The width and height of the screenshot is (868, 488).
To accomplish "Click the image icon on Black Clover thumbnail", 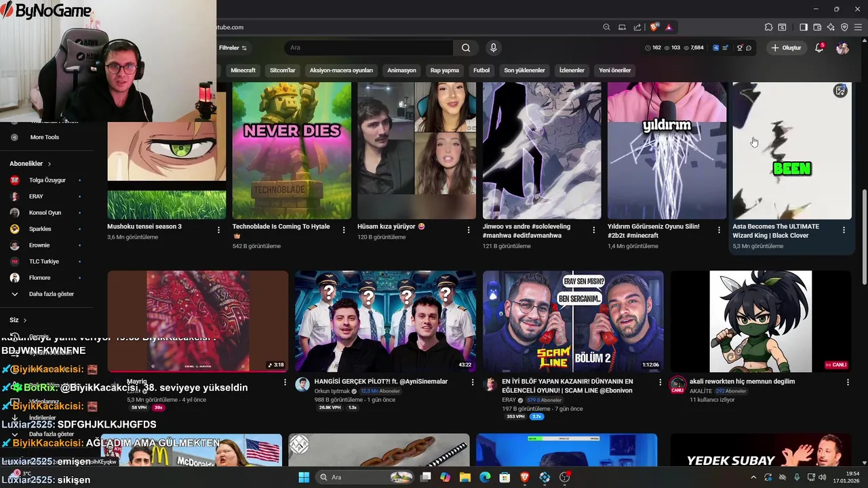I will pos(840,91).
